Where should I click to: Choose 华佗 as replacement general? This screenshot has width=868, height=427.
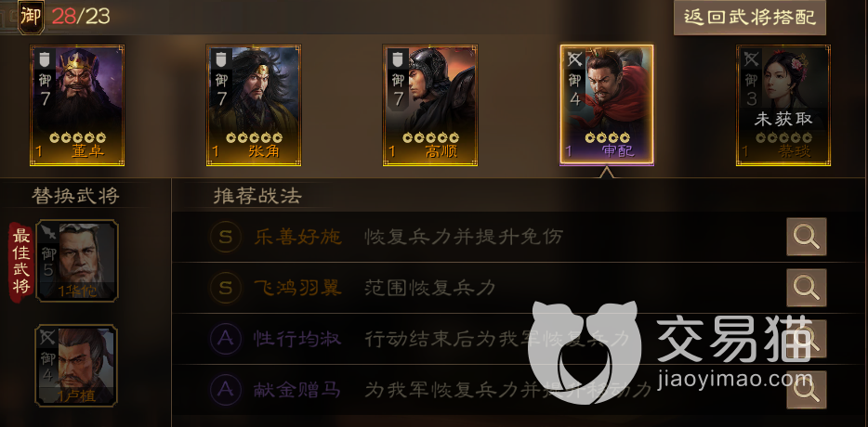point(77,261)
